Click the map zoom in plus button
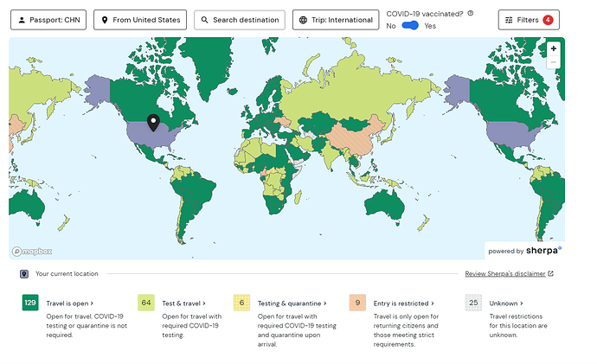The width and height of the screenshot is (597, 364). 553,49
